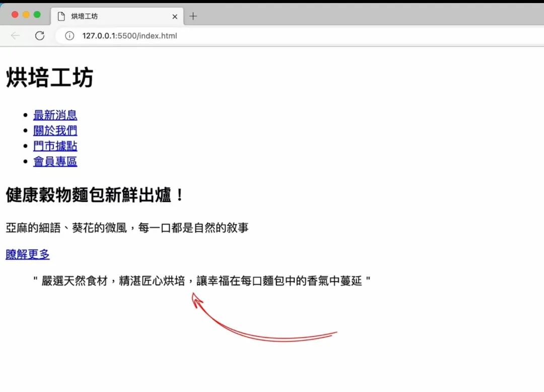Open the site information icon in address bar
The image size is (544, 392).
pos(70,36)
